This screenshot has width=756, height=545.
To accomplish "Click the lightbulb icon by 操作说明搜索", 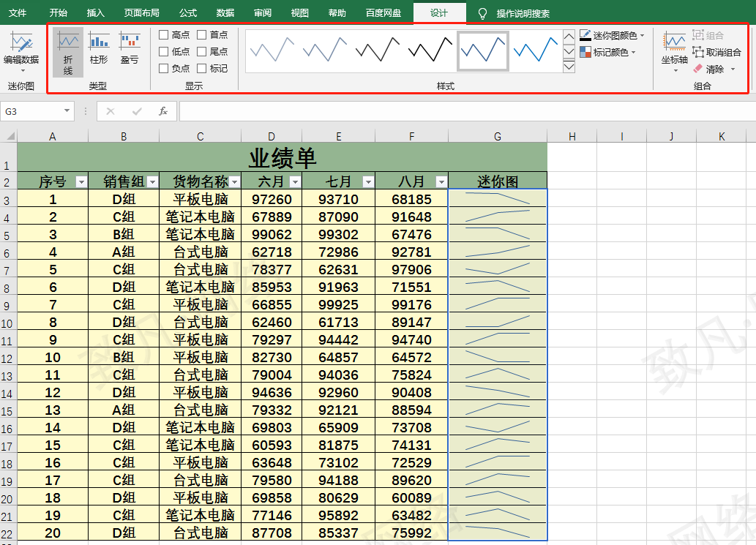I will click(x=482, y=13).
